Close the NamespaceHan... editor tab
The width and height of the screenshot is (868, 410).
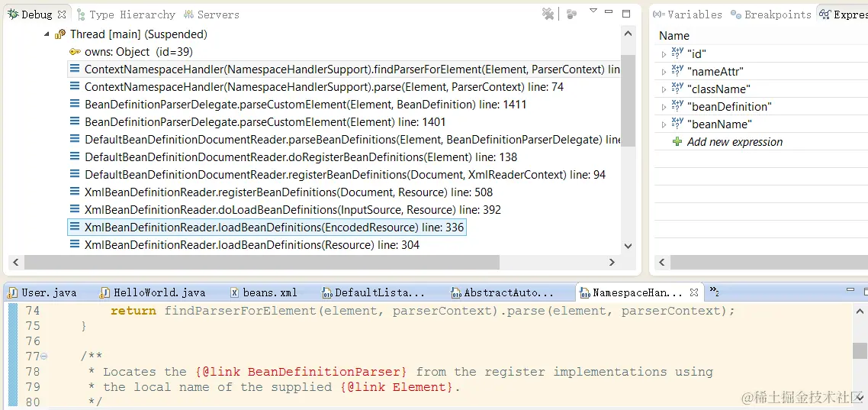(x=693, y=292)
